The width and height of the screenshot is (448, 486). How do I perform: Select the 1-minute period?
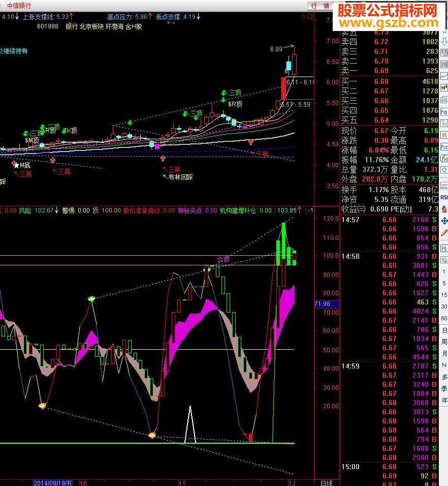444,271
